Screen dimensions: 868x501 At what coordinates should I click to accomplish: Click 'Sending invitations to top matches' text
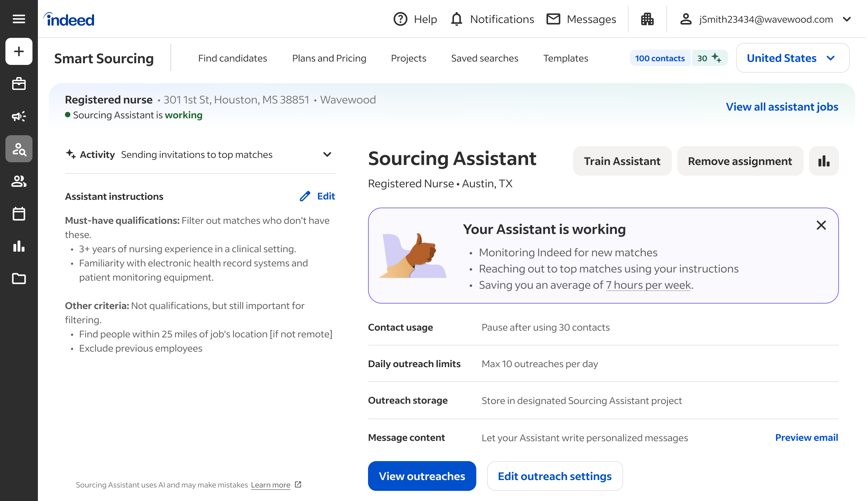click(x=197, y=154)
